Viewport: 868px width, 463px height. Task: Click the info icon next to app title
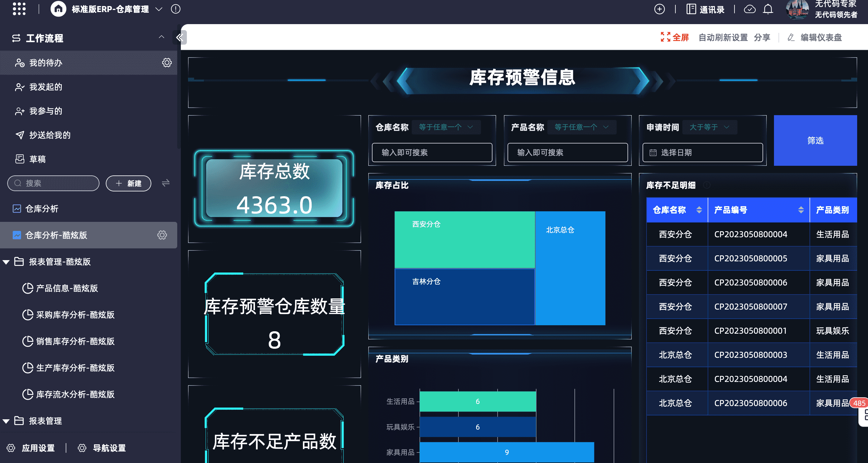pyautogui.click(x=175, y=9)
